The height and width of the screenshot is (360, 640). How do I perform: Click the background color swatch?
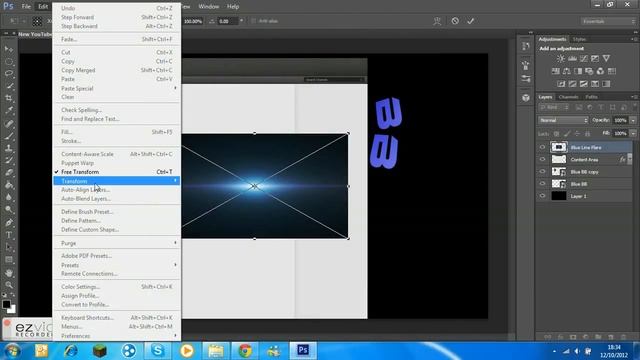point(11,309)
